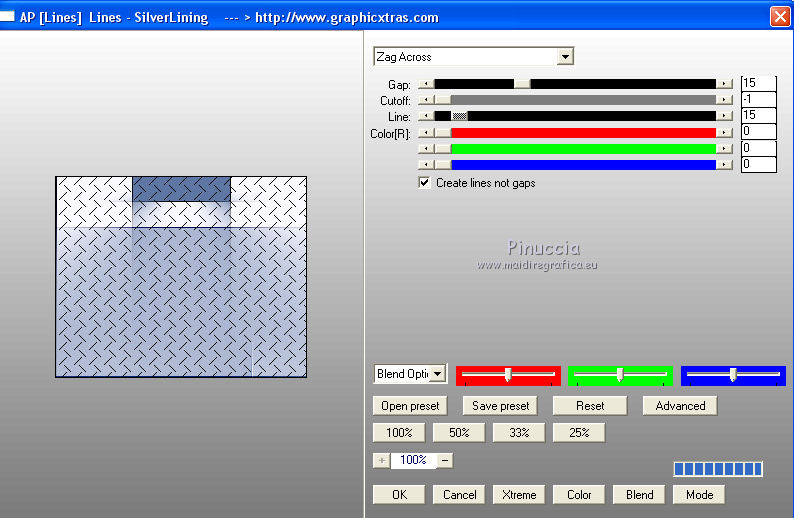Viewport: 794px width, 518px height.
Task: Set preview zoom to 25%
Action: pyautogui.click(x=579, y=432)
